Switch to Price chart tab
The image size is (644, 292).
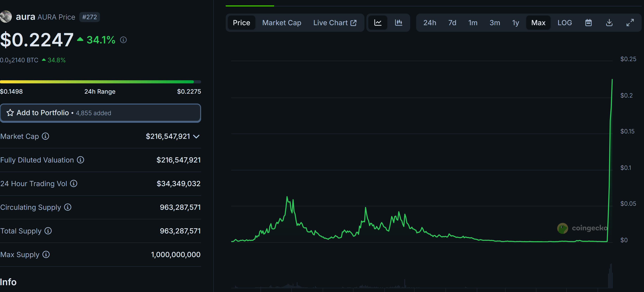tap(241, 23)
